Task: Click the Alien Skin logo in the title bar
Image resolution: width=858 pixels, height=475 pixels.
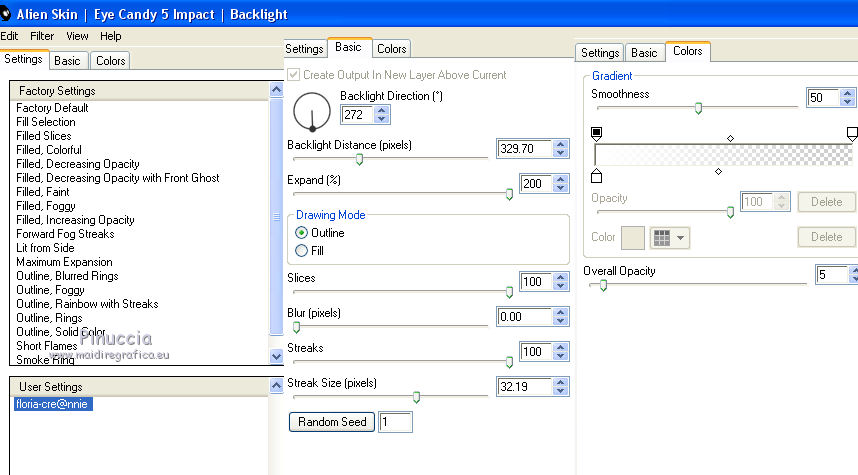Action: tap(5, 14)
